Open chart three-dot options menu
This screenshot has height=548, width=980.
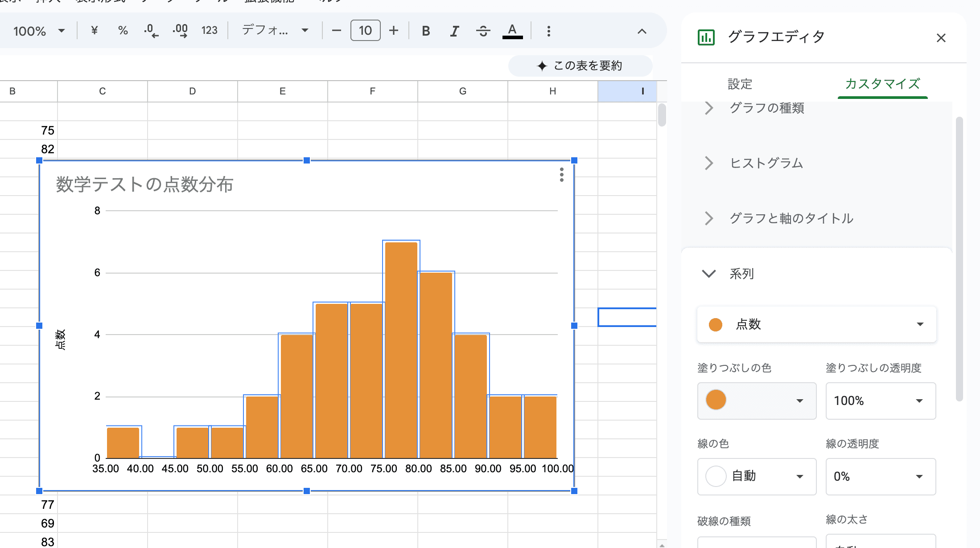[561, 175]
